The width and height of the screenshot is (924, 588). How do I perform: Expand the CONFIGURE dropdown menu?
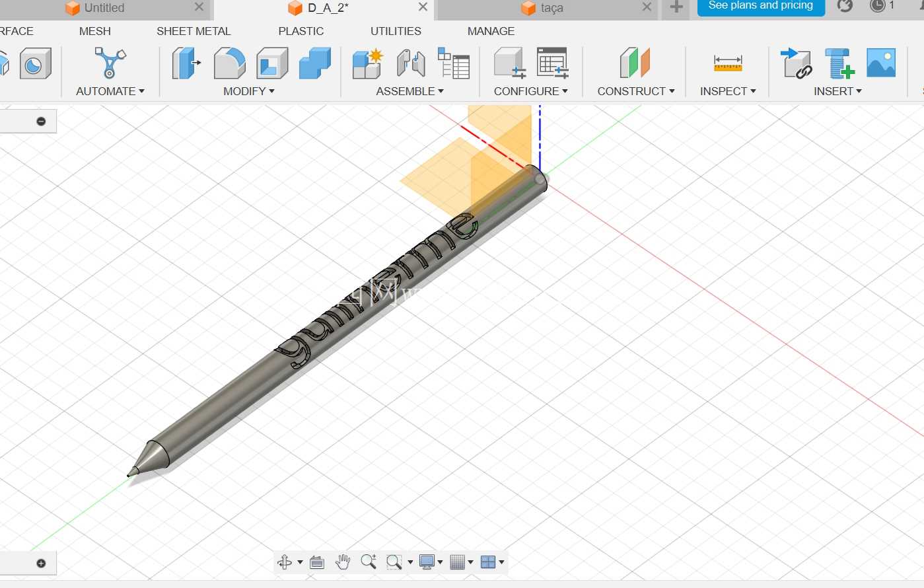click(531, 91)
